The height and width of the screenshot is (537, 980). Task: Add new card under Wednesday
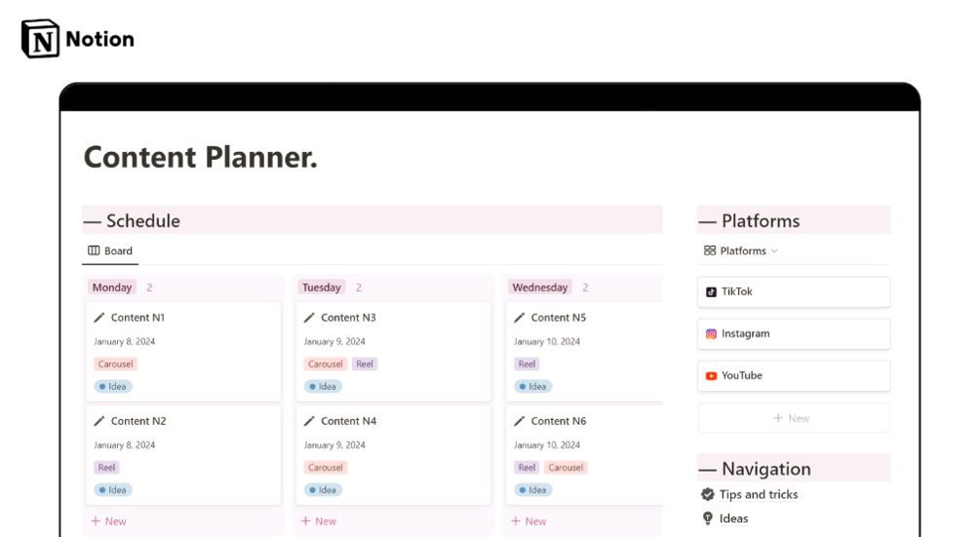(x=529, y=520)
